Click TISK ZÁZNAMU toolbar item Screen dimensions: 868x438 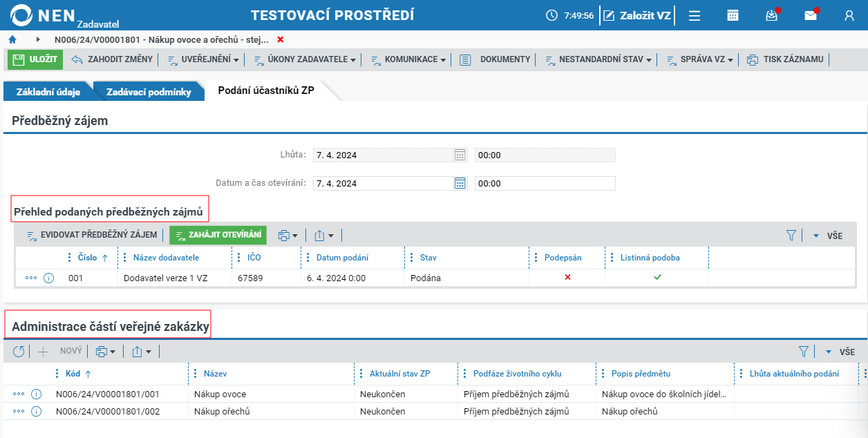click(x=786, y=59)
